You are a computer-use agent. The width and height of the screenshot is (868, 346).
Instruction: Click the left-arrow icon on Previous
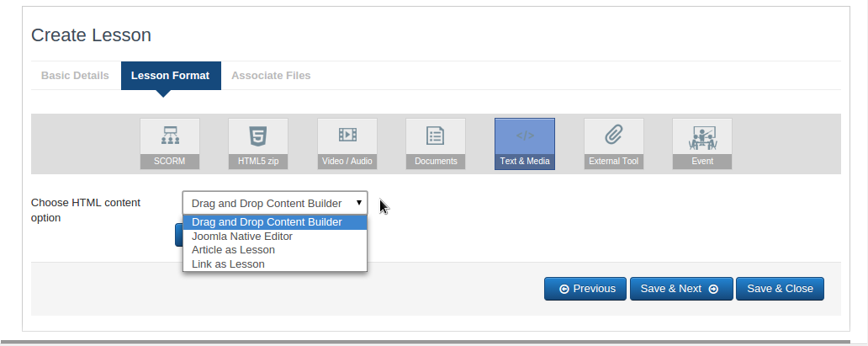564,289
